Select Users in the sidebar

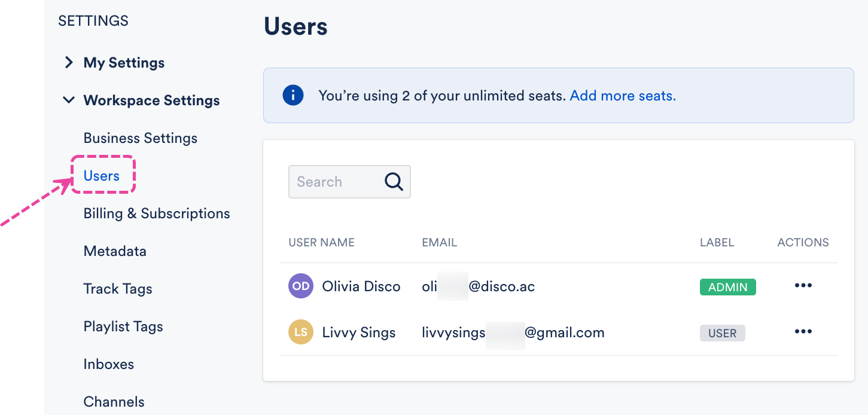point(102,176)
